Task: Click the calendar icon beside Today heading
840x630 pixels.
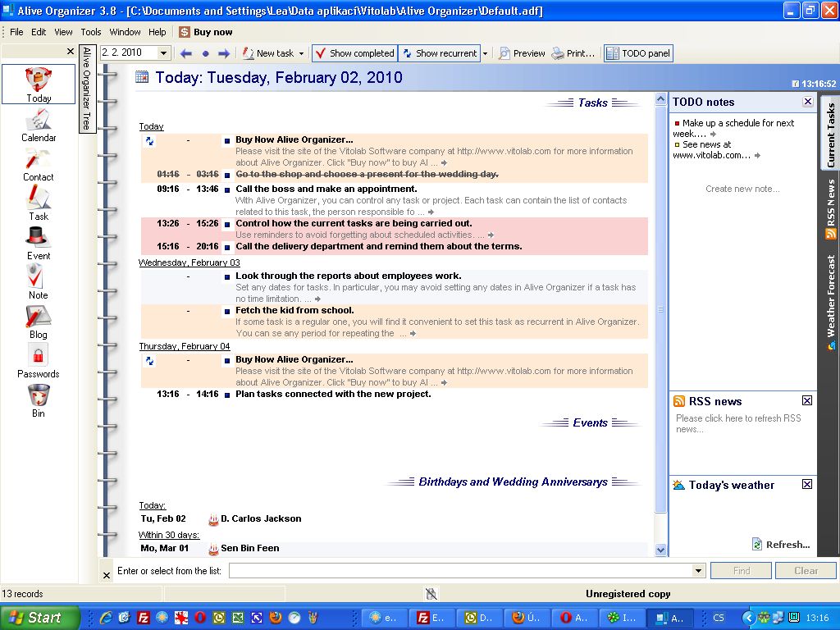Action: point(142,76)
